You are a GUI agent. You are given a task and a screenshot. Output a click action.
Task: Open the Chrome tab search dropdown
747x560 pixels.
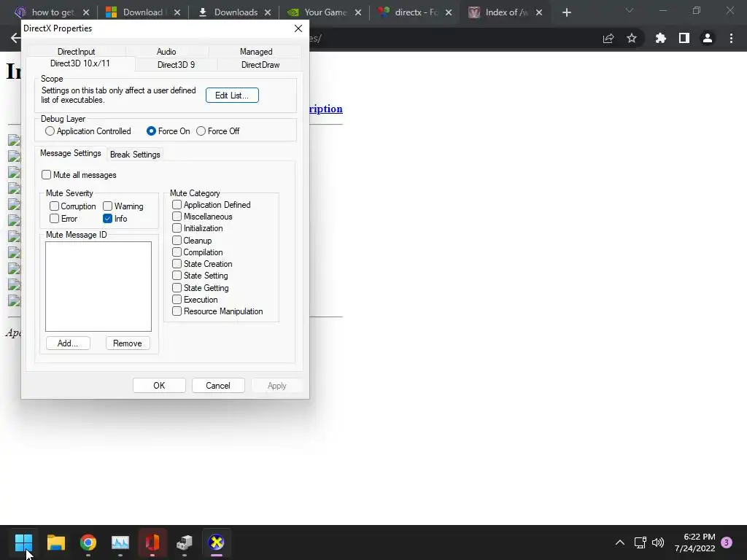630,10
